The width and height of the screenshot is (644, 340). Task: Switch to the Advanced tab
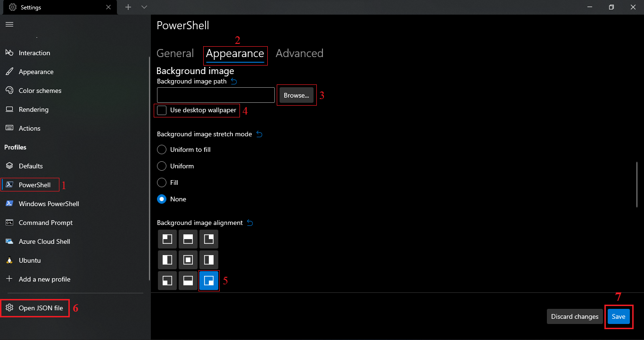coord(299,53)
